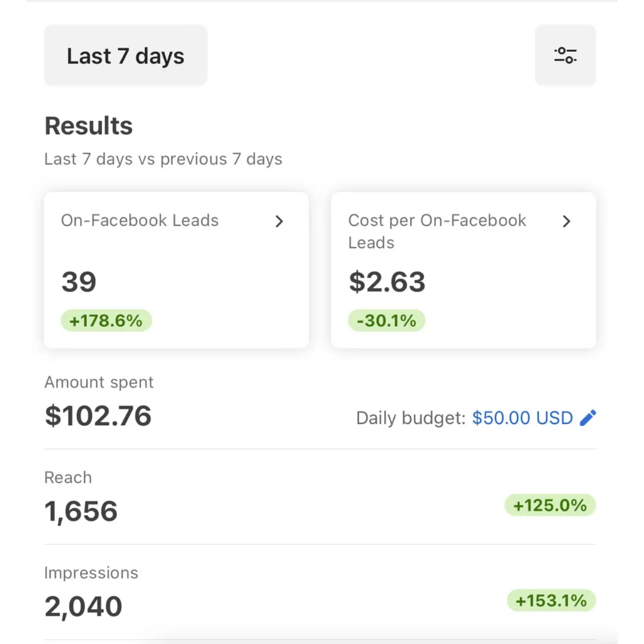The height and width of the screenshot is (644, 644).
Task: Click the Impressions row label
Action: click(91, 573)
